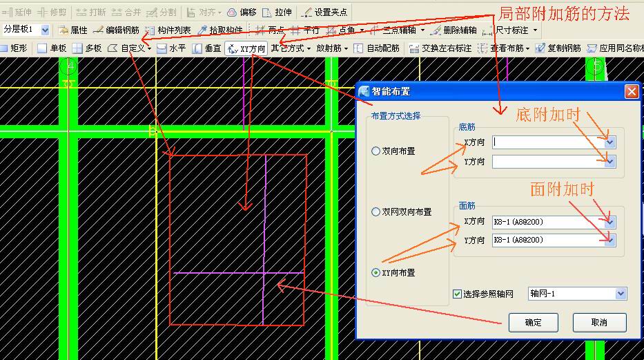Select 双向布置 radio option

pyautogui.click(x=375, y=151)
